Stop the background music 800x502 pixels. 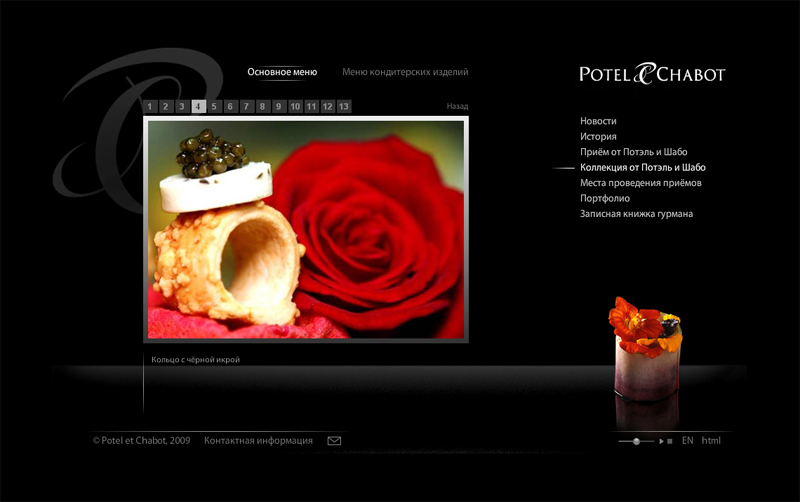tap(670, 441)
